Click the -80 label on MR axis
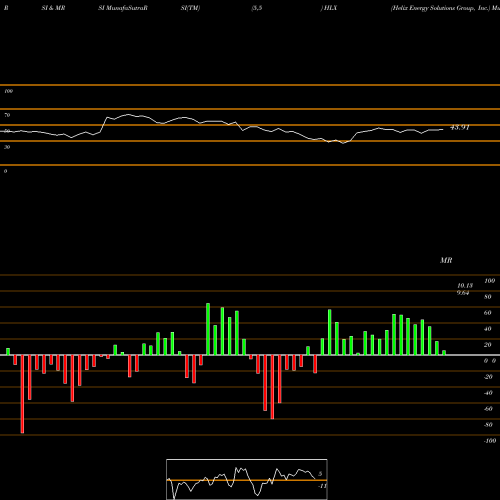 tap(488, 425)
